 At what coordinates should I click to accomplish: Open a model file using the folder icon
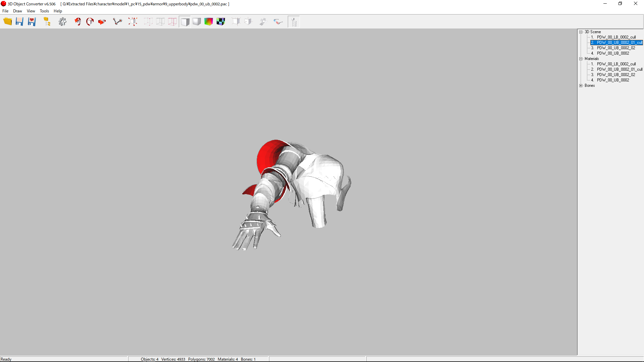(x=8, y=21)
